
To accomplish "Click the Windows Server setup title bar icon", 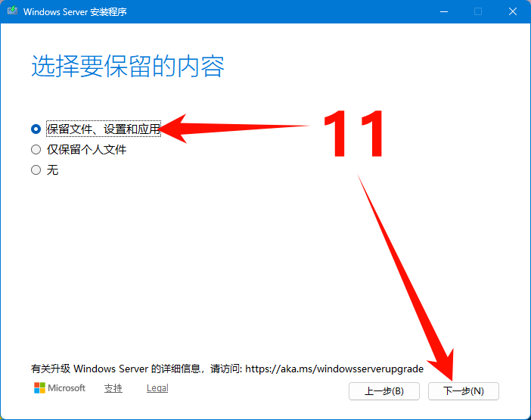I will point(13,11).
